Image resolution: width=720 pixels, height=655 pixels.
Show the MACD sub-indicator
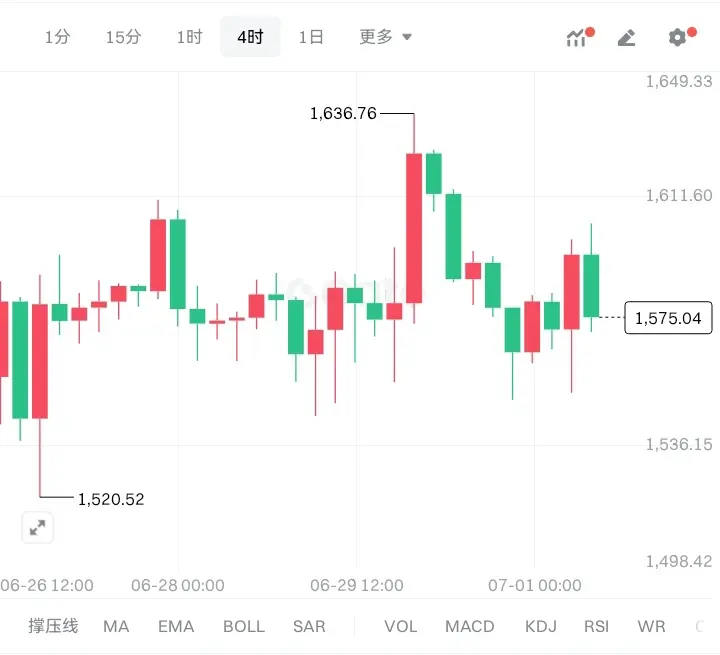(470, 626)
